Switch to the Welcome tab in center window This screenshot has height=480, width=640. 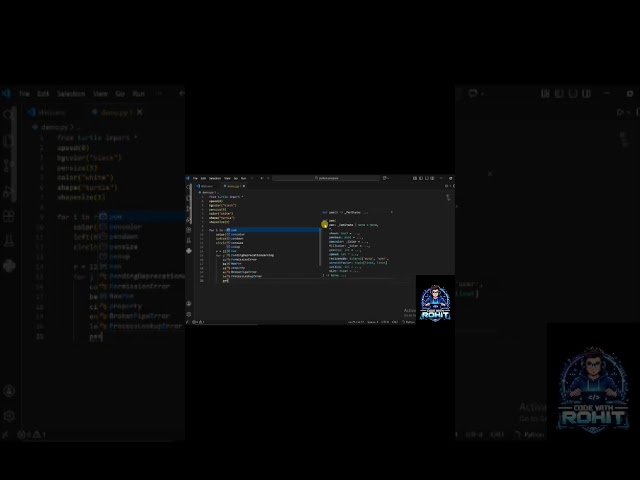pyautogui.click(x=205, y=186)
